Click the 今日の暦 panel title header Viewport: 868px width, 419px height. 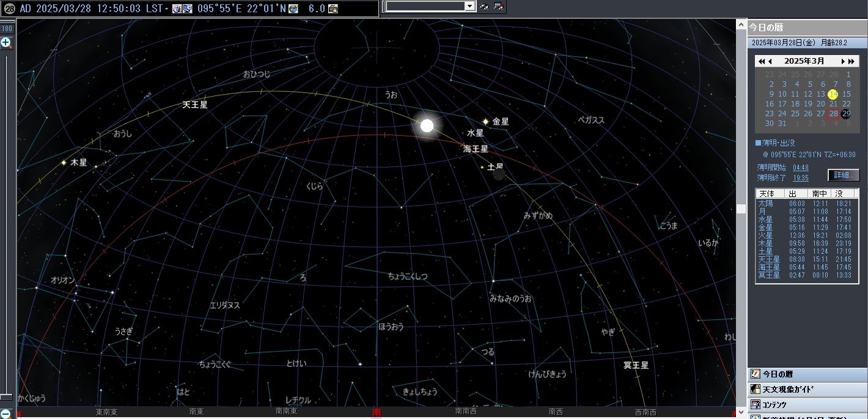807,28
